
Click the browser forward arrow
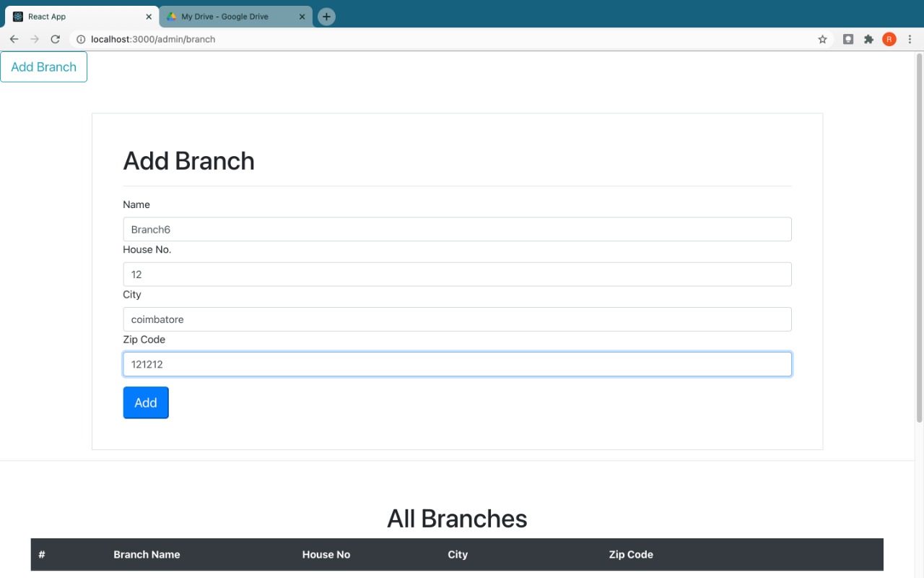[35, 39]
